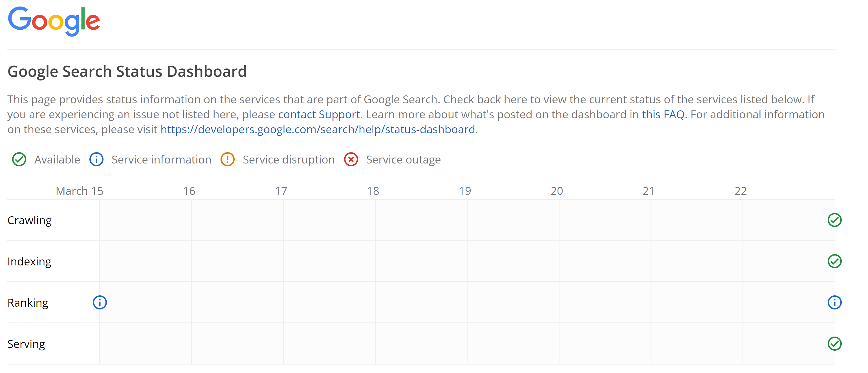
Task: Click the orange Service disruption legend icon
Action: pyautogui.click(x=228, y=160)
